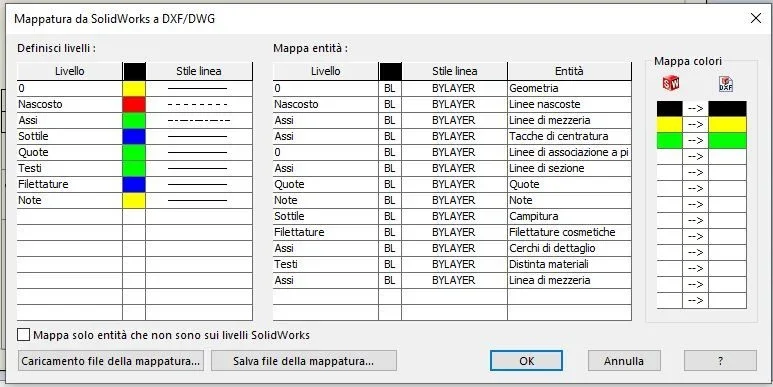
Task: Pick the blue swatch of the Sottile level
Action: [x=134, y=137]
